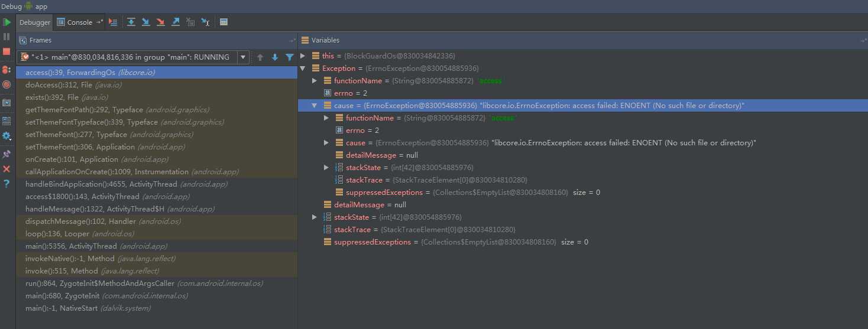
Task: Click the Drop Frame icon
Action: [x=190, y=22]
